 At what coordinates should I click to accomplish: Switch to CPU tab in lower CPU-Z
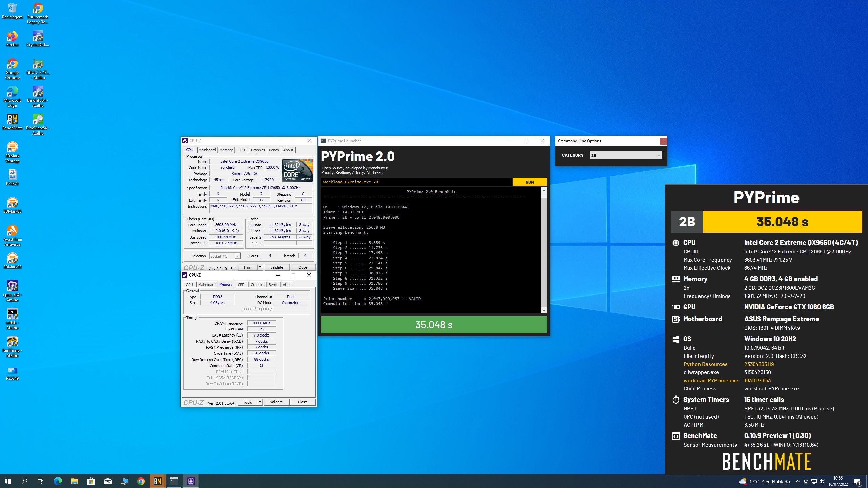tap(189, 285)
